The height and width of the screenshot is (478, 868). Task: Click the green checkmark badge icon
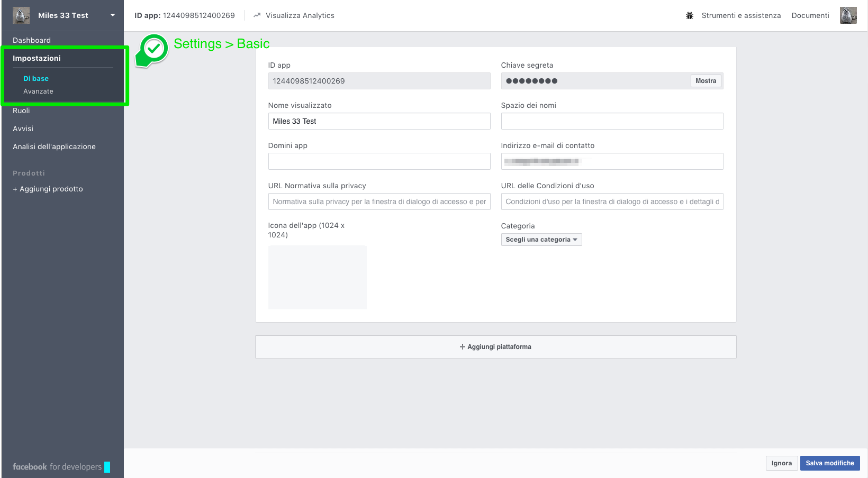click(153, 49)
